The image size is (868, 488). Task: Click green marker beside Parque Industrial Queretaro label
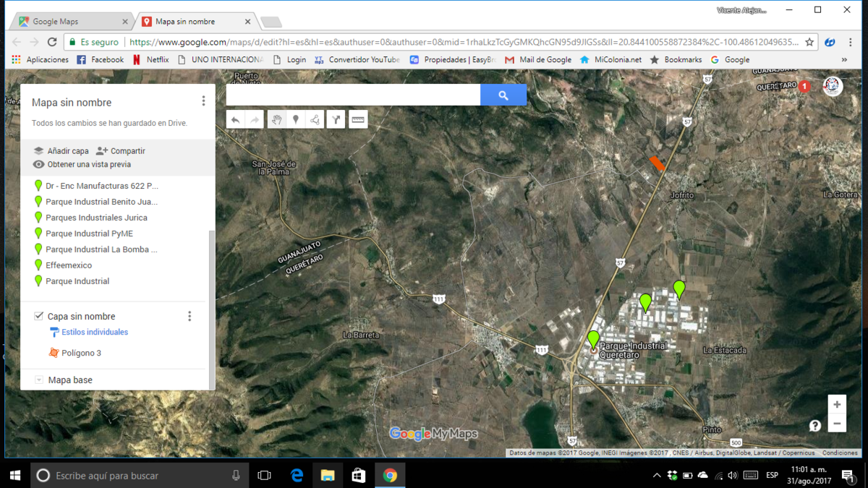593,339
